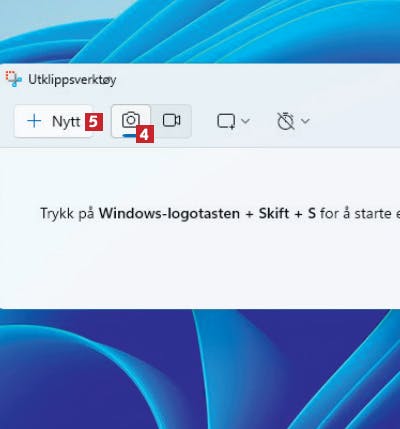Start a new snip with Nytt
The width and height of the screenshot is (400, 429).
(53, 121)
